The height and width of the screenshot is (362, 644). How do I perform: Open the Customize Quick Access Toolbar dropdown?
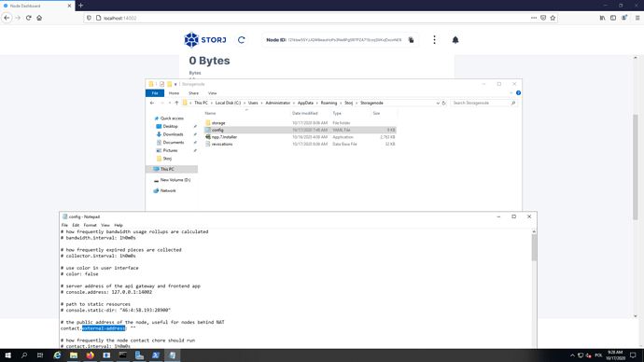coord(175,84)
